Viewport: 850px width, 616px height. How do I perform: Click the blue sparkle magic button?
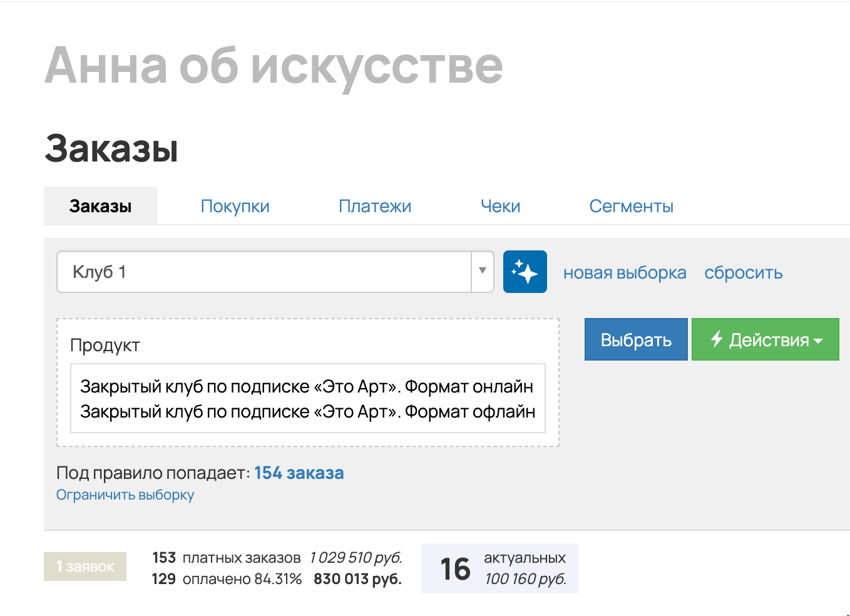point(525,272)
